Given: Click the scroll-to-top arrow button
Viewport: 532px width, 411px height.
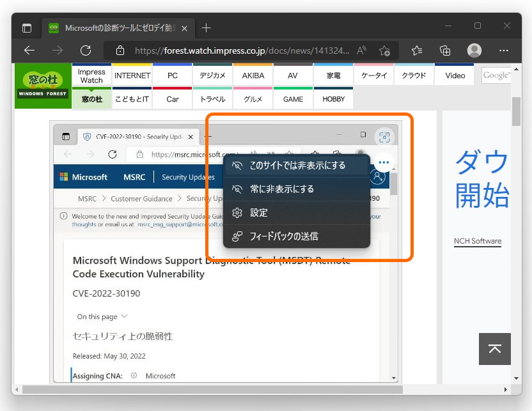Looking at the screenshot, I should (494, 349).
